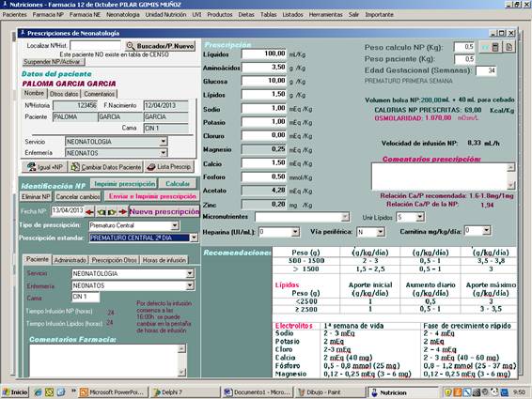Screen dimensions: 532x399
Task: Click the Localizar NºHist. input field
Action: click(x=95, y=45)
